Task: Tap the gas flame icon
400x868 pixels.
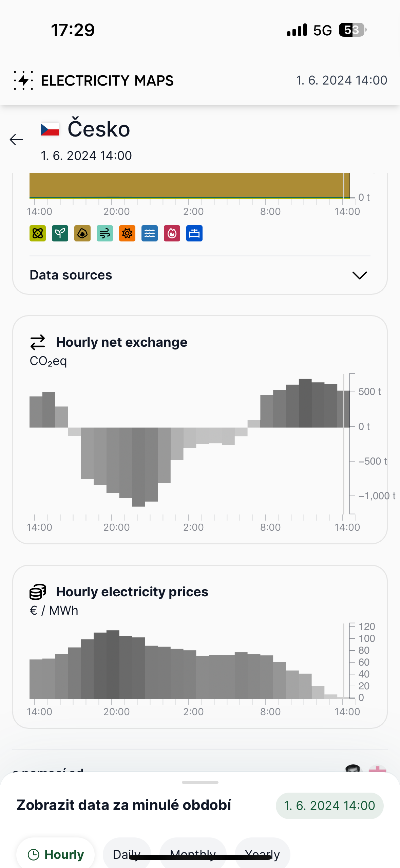Action: point(172,233)
